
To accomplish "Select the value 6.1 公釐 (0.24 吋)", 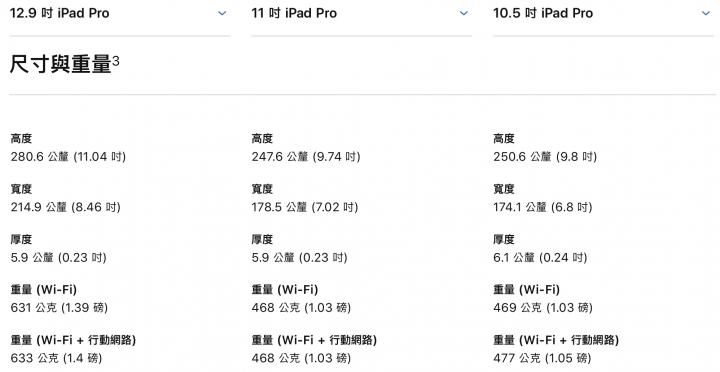I will pos(540,258).
